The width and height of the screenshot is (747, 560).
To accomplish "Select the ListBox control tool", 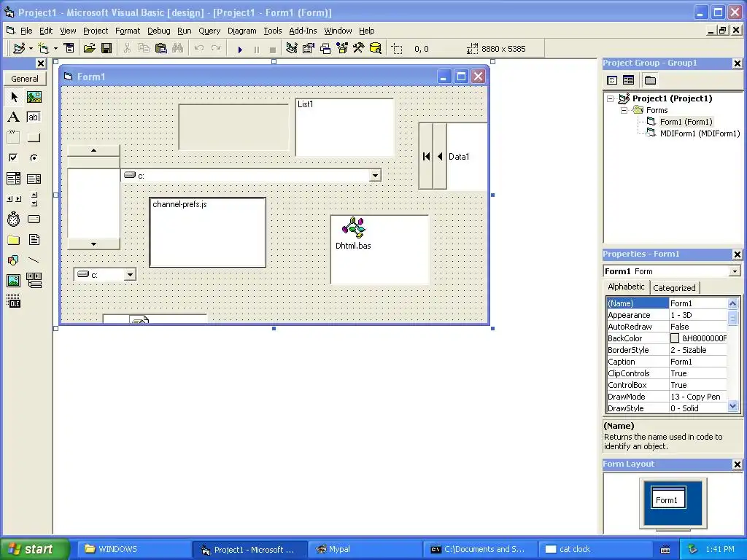I will (x=34, y=179).
